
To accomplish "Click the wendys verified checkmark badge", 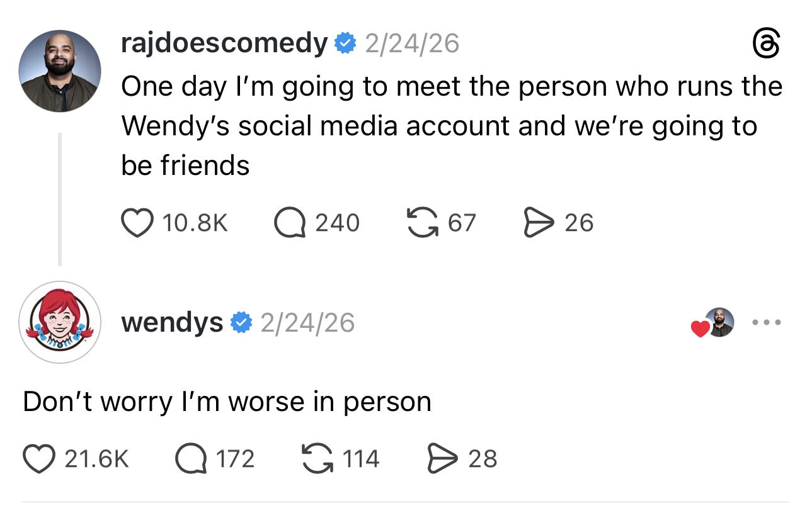I will (x=240, y=324).
